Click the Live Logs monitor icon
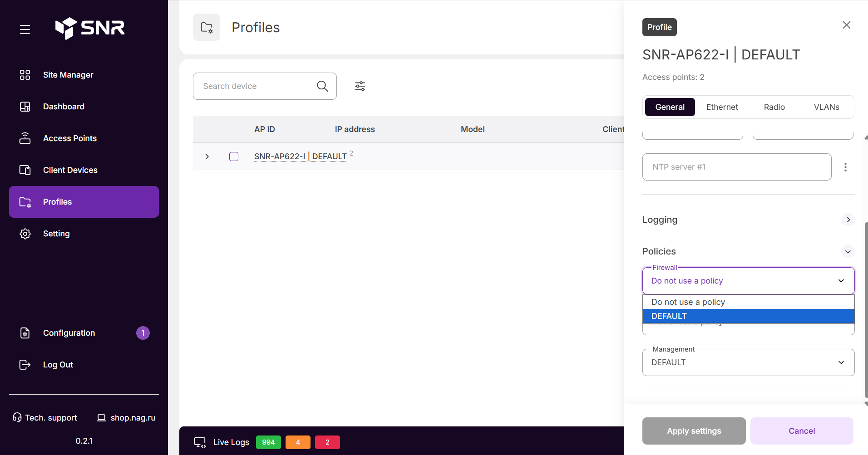Image resolution: width=868 pixels, height=455 pixels. (x=200, y=442)
